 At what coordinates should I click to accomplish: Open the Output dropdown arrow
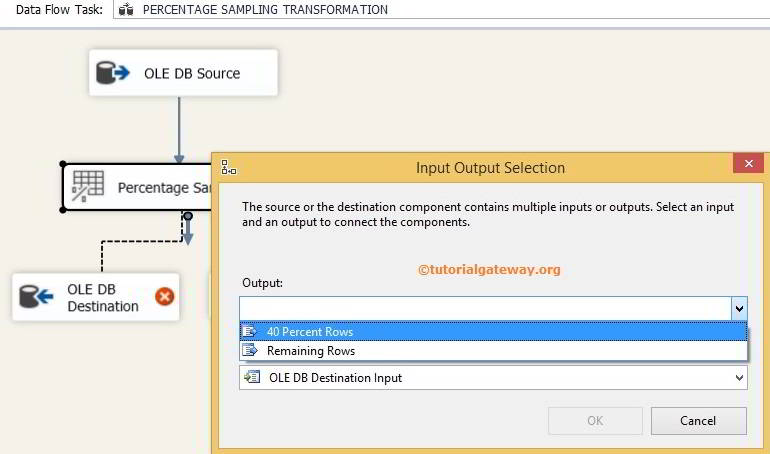pos(739,309)
